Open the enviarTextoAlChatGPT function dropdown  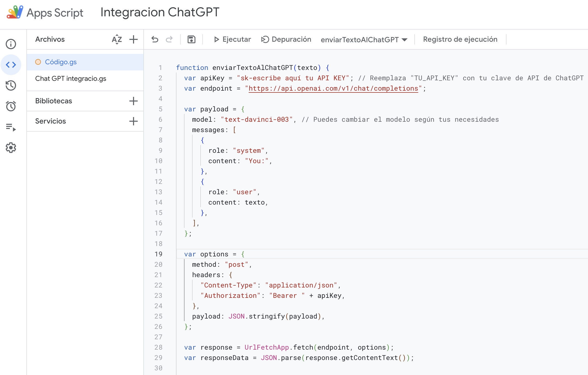point(364,40)
